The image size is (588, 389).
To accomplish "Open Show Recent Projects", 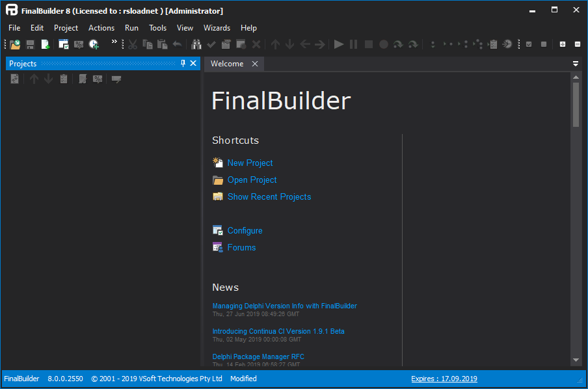I will coord(269,196).
